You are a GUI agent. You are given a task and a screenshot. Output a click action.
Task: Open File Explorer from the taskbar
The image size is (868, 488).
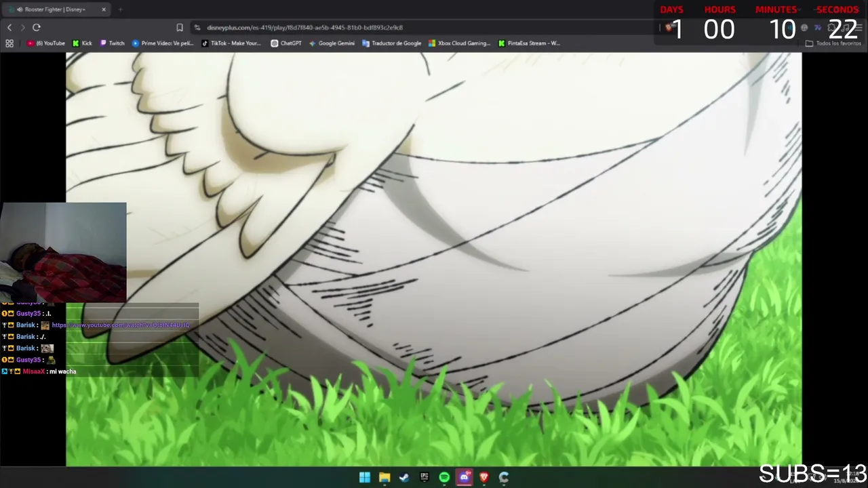384,477
